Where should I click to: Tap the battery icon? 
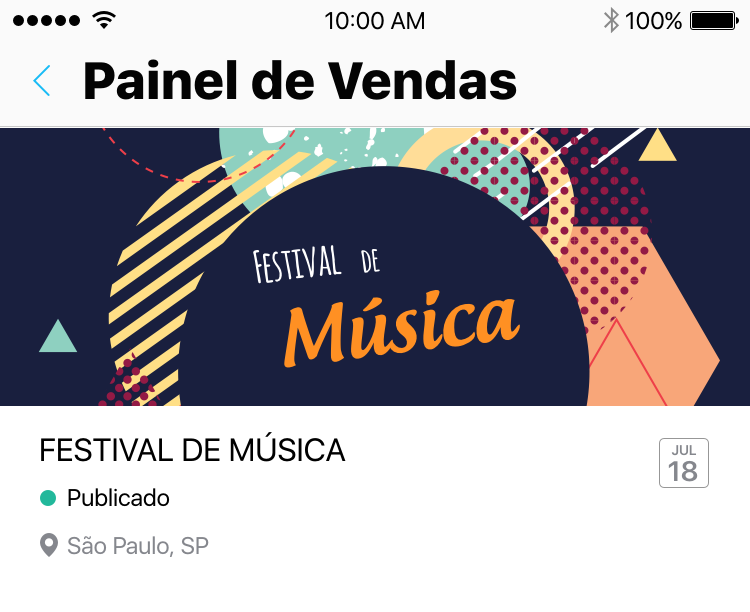[x=713, y=20]
